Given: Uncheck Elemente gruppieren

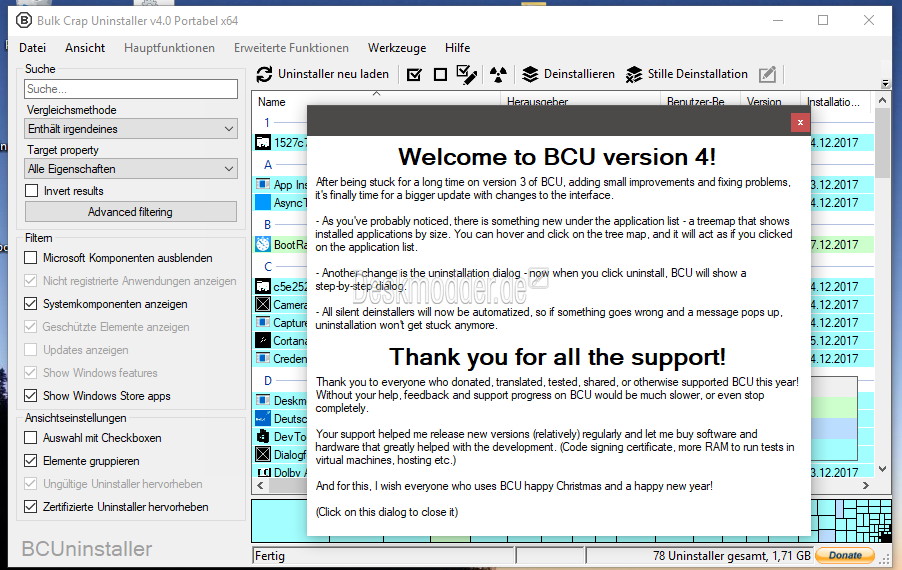Looking at the screenshot, I should tap(30, 461).
